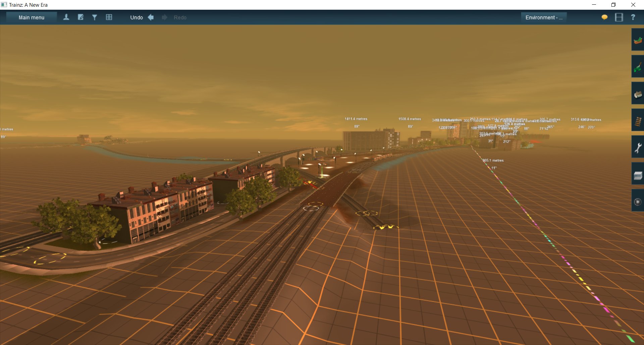Open the Objects house tab
644x345 pixels.
(638, 93)
